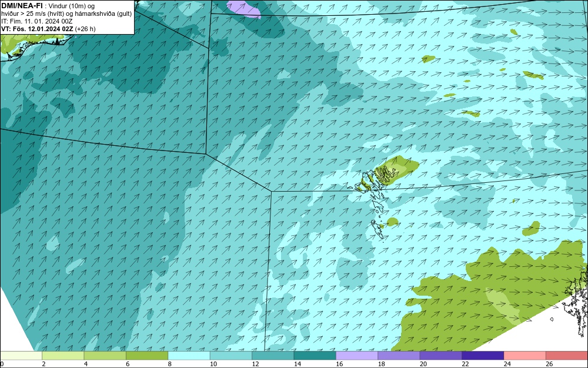
Task: Click the legend scale label '6'
Action: [x=128, y=364]
